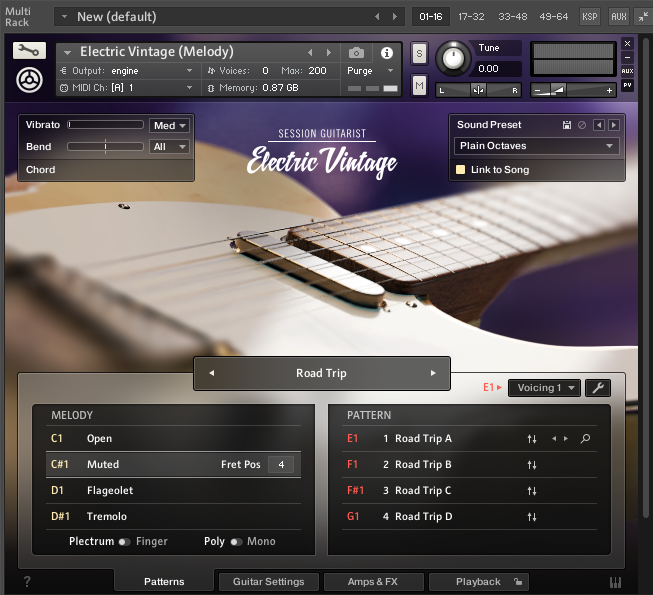Open MIDI Ch dropdown
The height and width of the screenshot is (595, 653).
coord(130,88)
